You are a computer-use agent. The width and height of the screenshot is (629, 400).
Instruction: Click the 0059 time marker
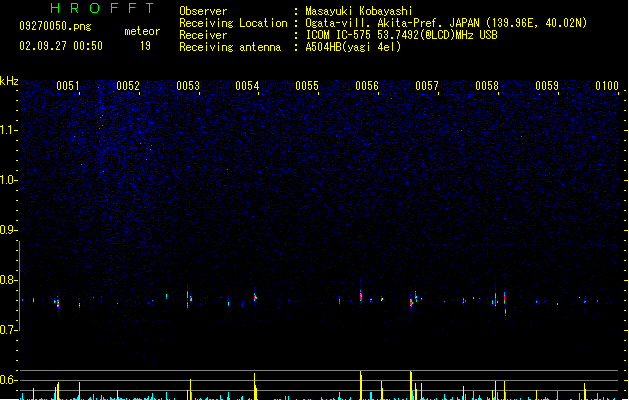(x=547, y=86)
